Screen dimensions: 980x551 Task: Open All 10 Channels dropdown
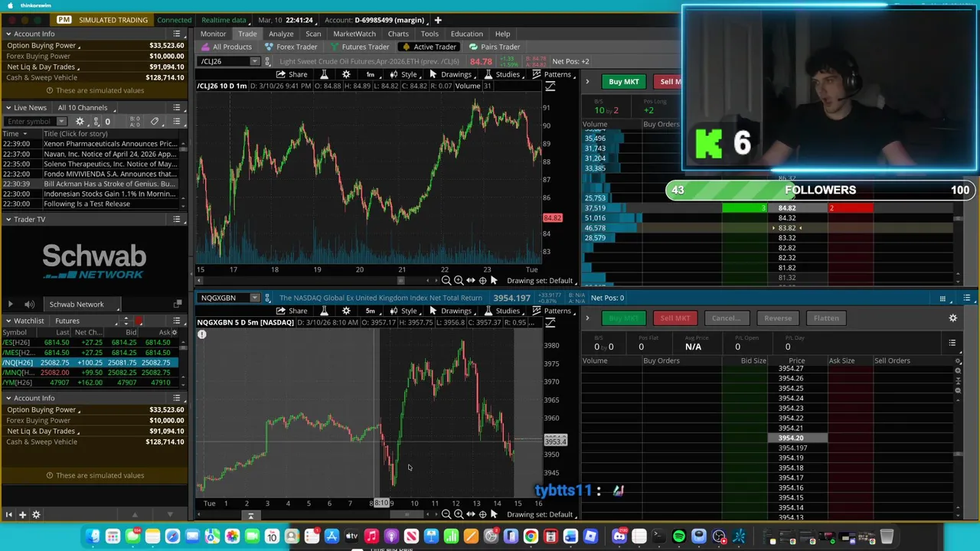pos(86,107)
